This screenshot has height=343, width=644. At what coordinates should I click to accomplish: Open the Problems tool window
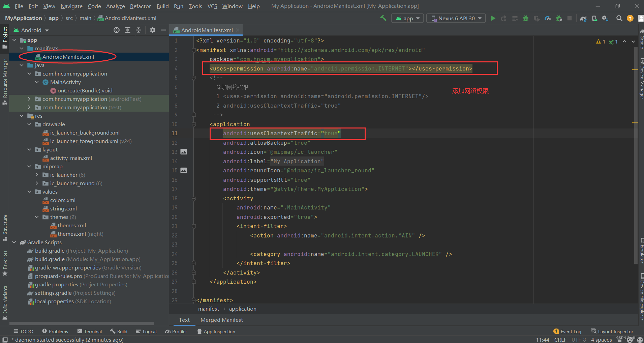(x=55, y=332)
